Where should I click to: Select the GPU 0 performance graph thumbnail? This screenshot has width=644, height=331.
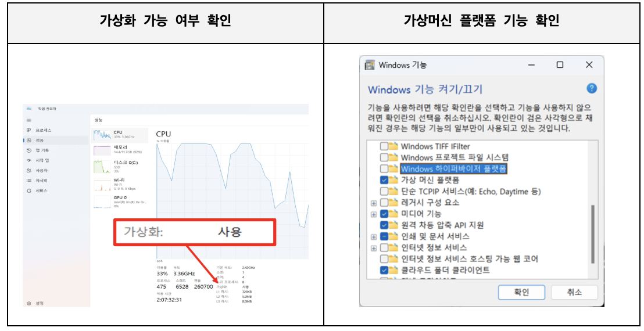click(102, 201)
